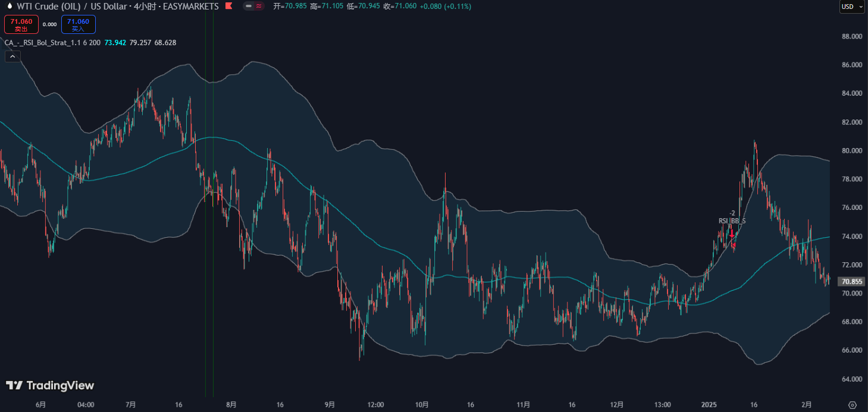
Task: Open chart settings gear at bottom right
Action: pos(852,404)
